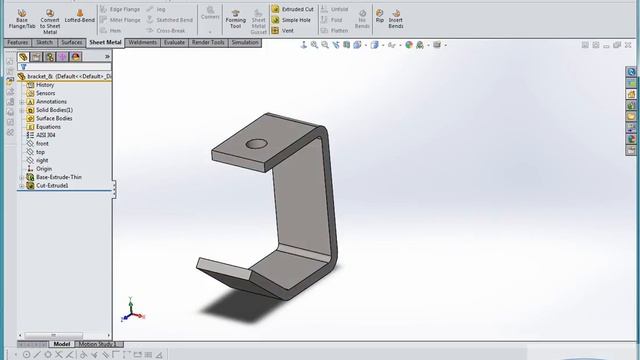
Task: Select the bracket_& root tree item
Action: pyautogui.click(x=64, y=76)
